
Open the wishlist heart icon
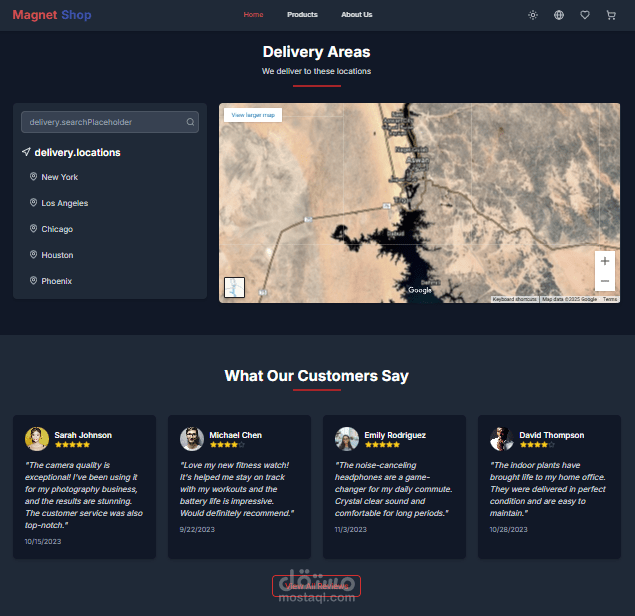click(x=585, y=15)
